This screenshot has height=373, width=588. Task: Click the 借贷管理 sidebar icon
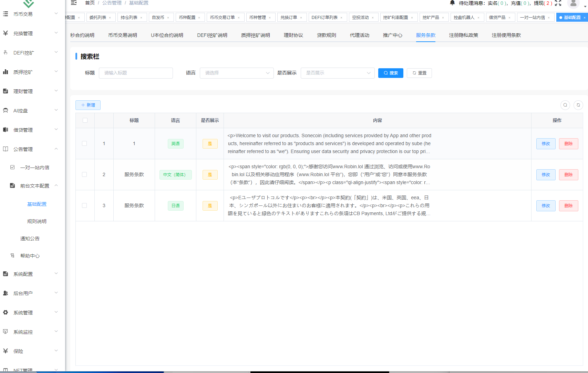pyautogui.click(x=6, y=130)
